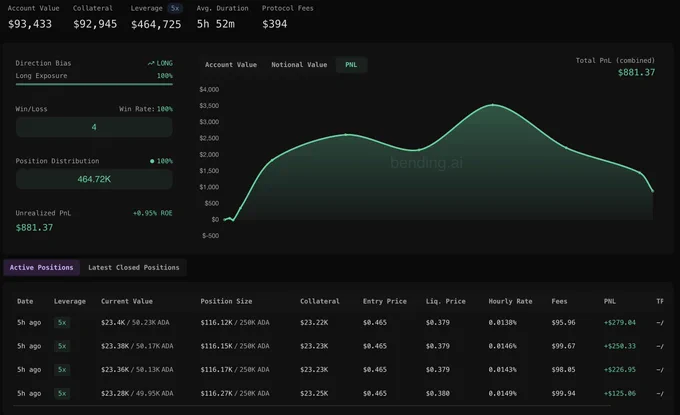Click the Leverage column header
Image resolution: width=680 pixels, height=415 pixels.
tap(70, 301)
